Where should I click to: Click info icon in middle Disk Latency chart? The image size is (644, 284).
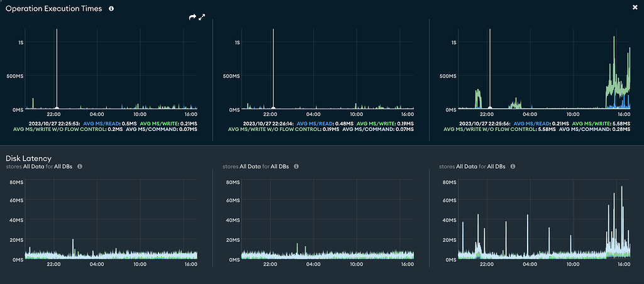click(x=296, y=167)
